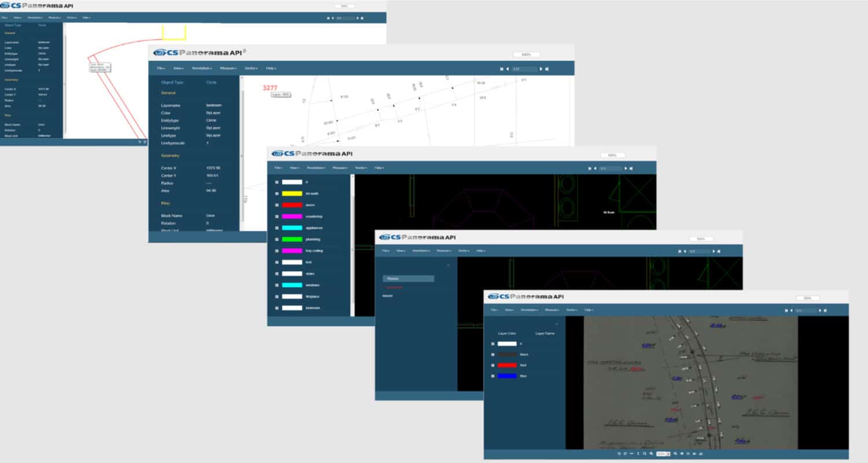
Task: Click the red color swatch in front window
Action: coord(507,365)
